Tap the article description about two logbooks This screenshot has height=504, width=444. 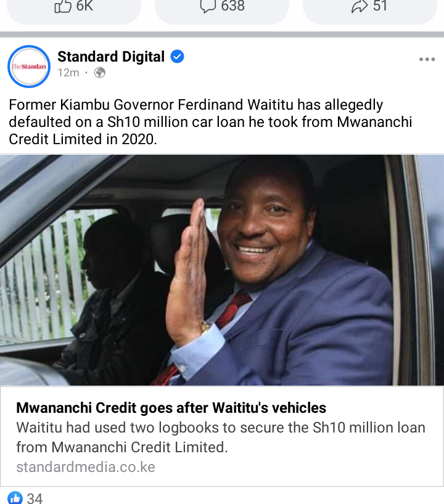click(221, 437)
